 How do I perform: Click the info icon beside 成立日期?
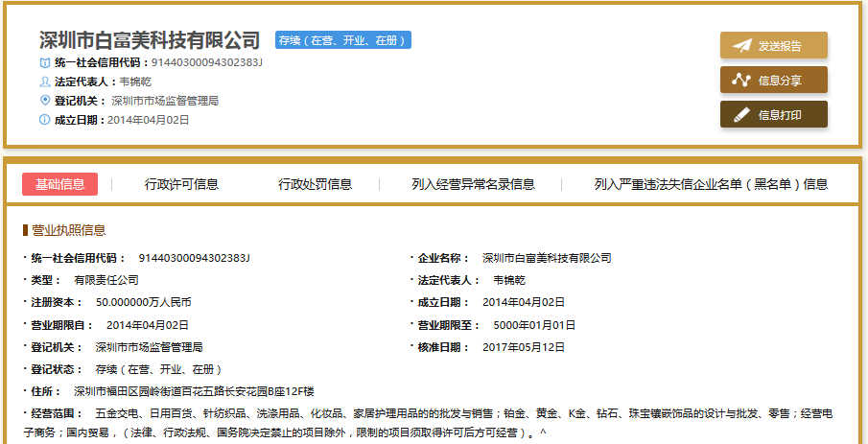(x=44, y=120)
